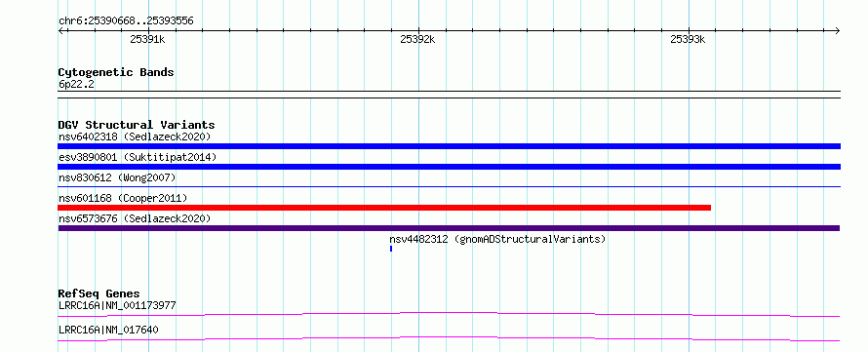Click the chr6:25390668..25393556 coordinates text
This screenshot has height=352, width=868.
[126, 21]
